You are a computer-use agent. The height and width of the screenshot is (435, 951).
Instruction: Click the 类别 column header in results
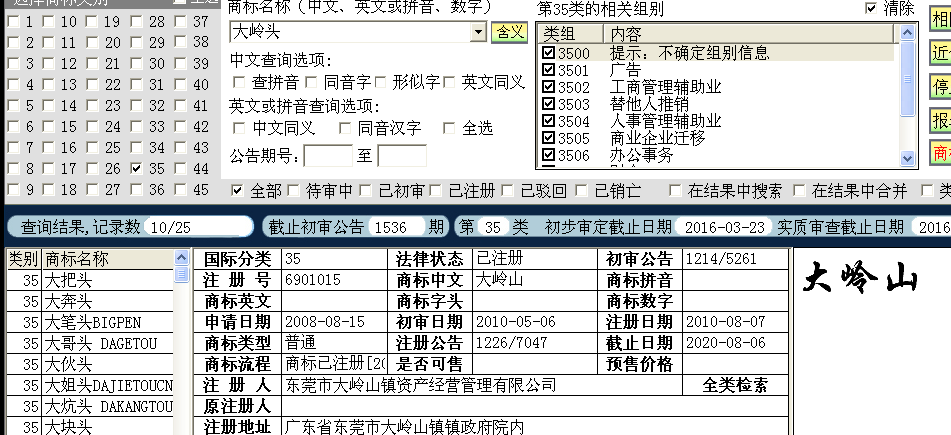[x=24, y=259]
